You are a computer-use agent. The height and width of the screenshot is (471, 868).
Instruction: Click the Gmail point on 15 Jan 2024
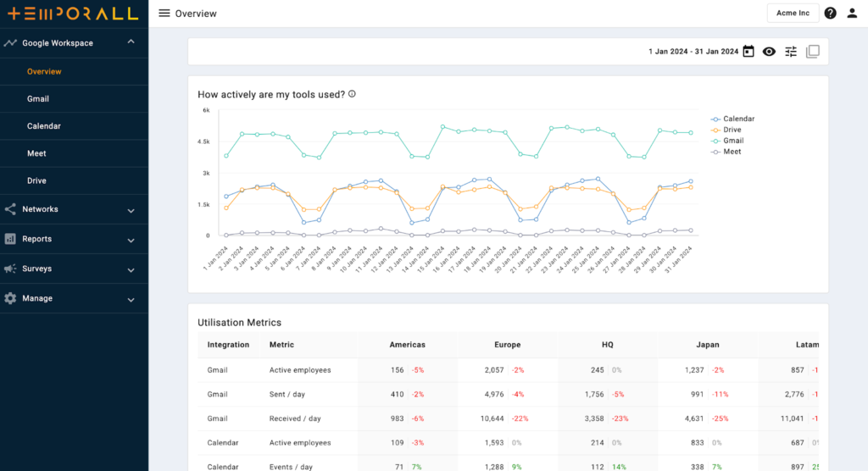click(x=442, y=127)
